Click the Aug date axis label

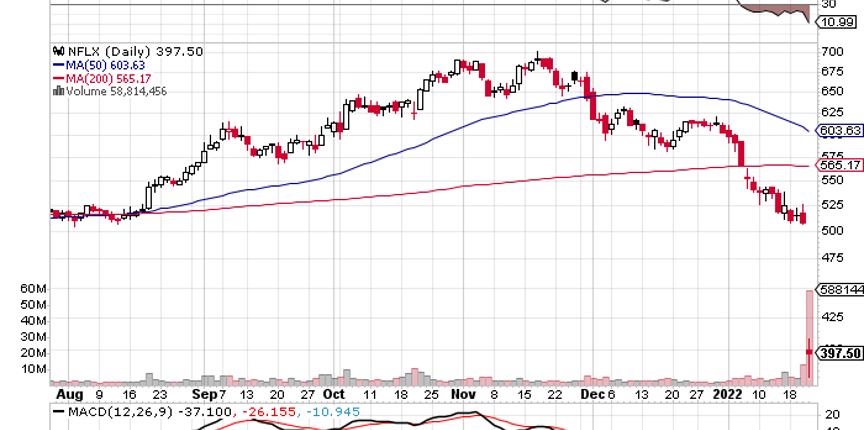coord(69,395)
